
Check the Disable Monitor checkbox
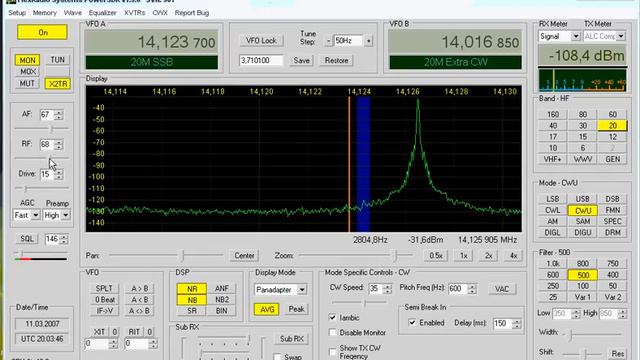point(333,333)
